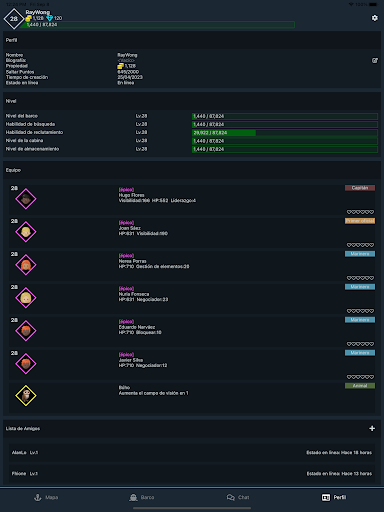Open Joan Sáez avatar
This screenshot has width=384, height=512.
coord(26,232)
